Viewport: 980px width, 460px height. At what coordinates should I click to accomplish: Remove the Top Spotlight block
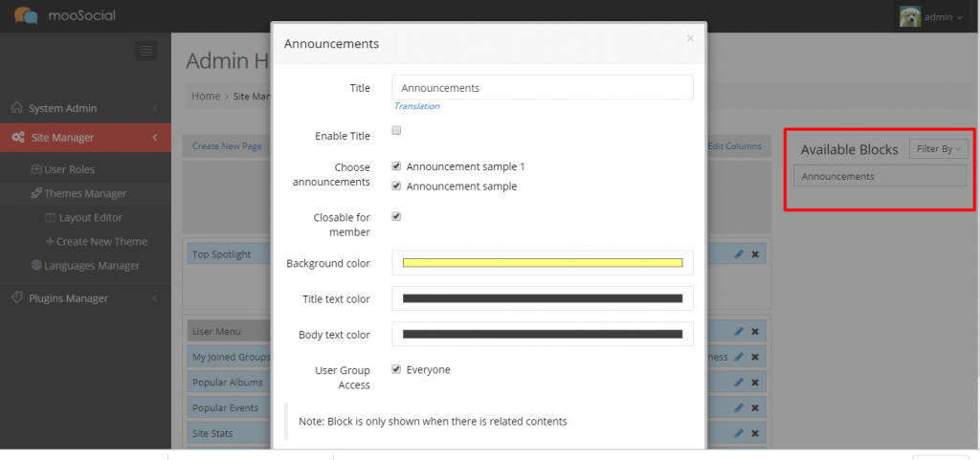[755, 254]
